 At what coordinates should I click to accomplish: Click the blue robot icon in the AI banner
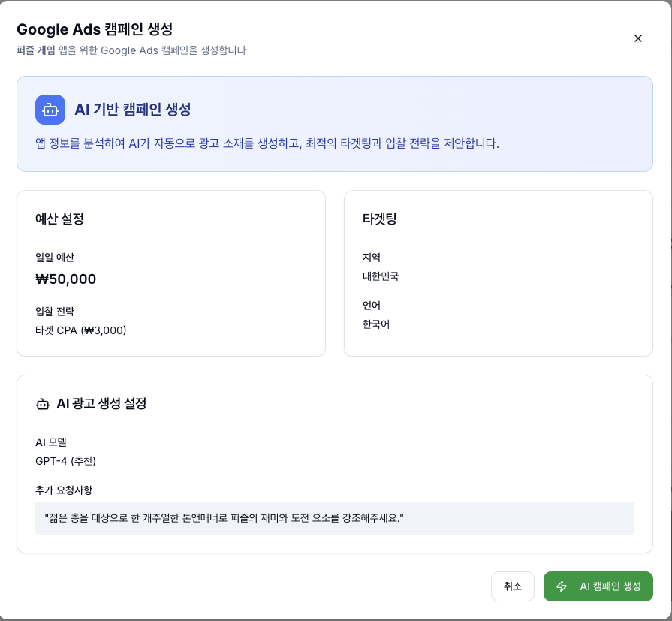tap(50, 110)
